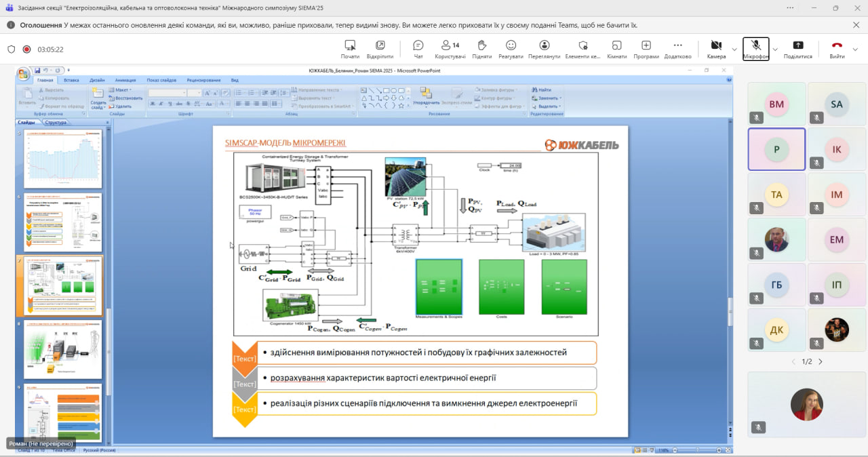Click the Save icon in PowerPoint quick access
Screen dimensions: 868x457
tap(37, 70)
